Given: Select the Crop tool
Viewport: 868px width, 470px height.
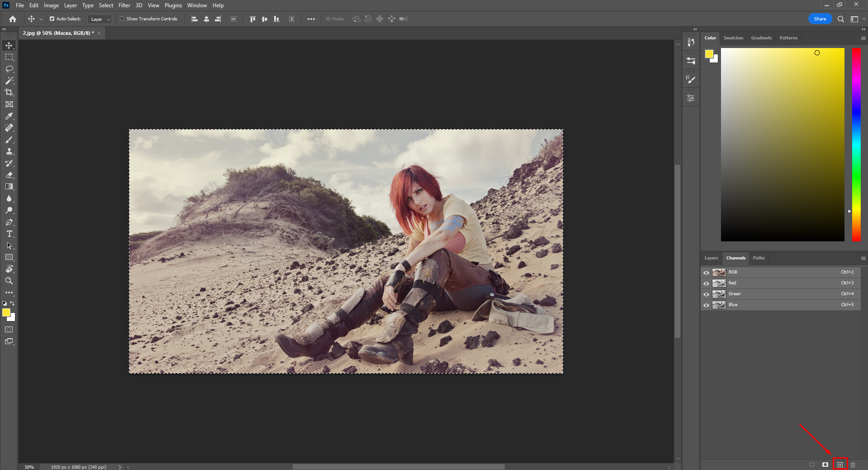Looking at the screenshot, I should pos(9,92).
